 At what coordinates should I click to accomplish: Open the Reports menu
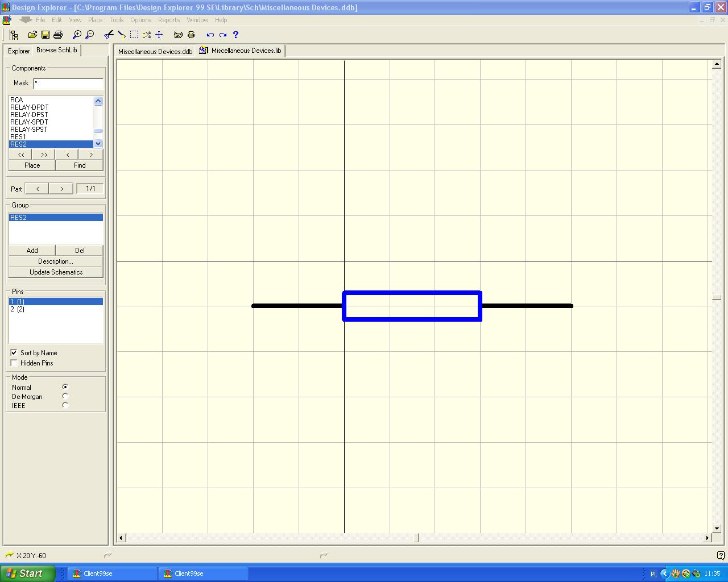(x=169, y=20)
